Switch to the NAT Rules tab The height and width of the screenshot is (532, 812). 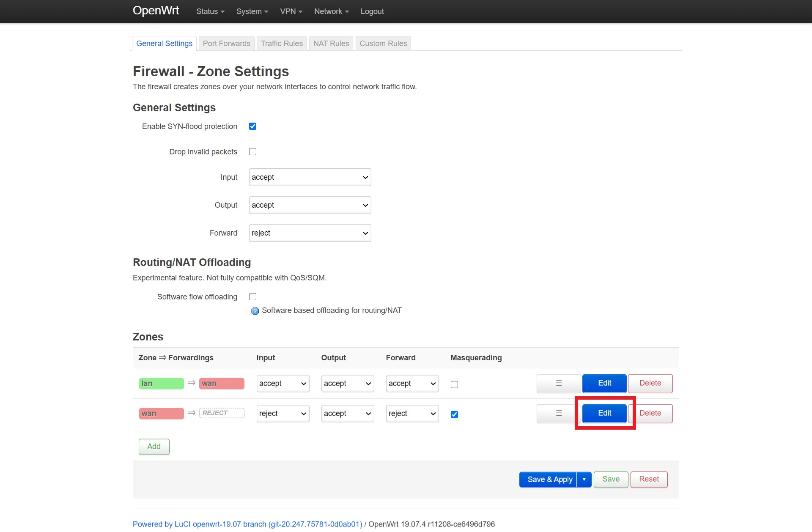click(x=331, y=43)
